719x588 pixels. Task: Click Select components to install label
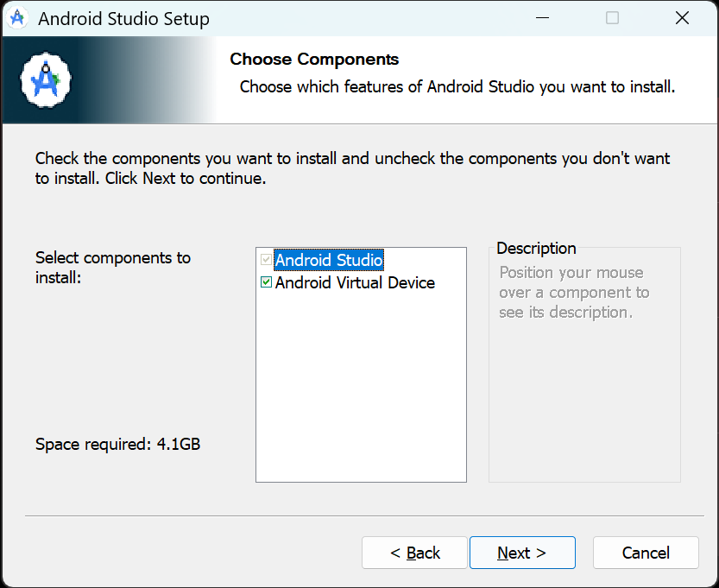113,268
